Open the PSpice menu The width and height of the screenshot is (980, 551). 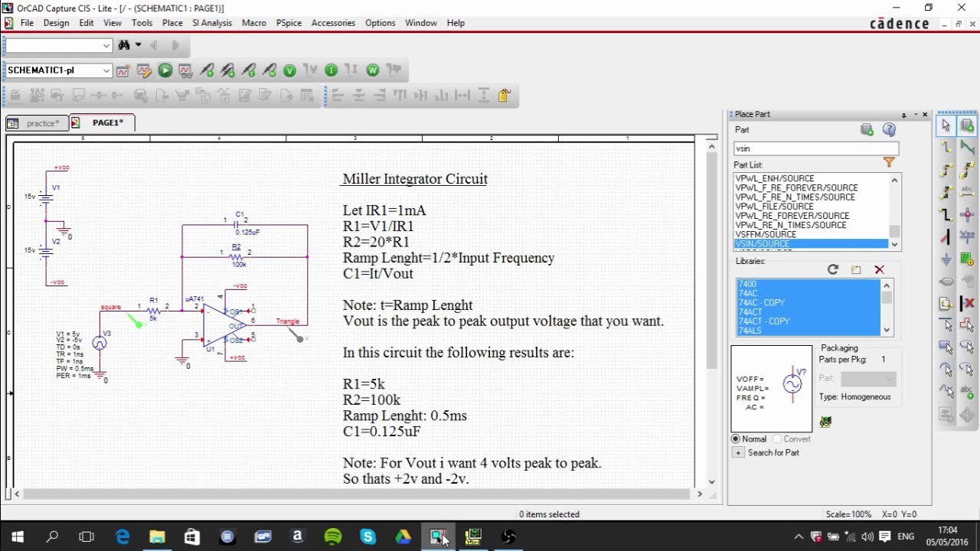[289, 23]
